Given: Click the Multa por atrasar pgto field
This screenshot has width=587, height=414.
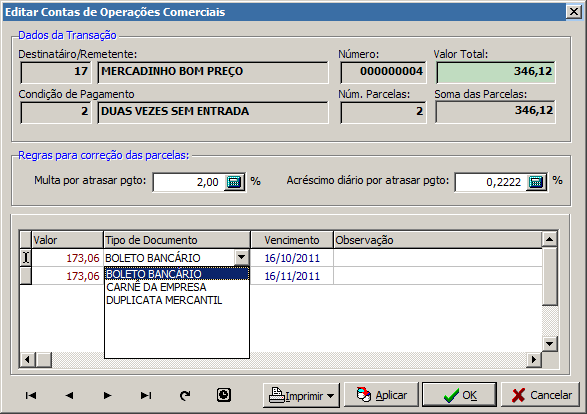Looking at the screenshot, I should (189, 182).
